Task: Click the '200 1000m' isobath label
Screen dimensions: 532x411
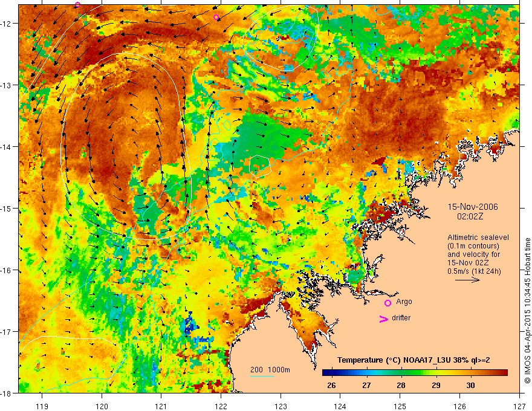Action: click(x=270, y=370)
